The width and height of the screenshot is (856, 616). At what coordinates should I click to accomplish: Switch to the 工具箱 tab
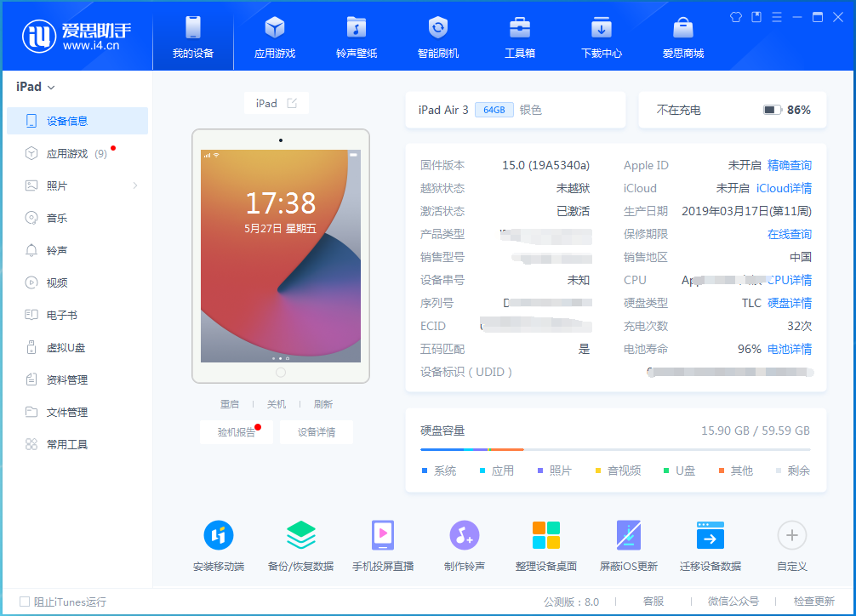click(519, 36)
